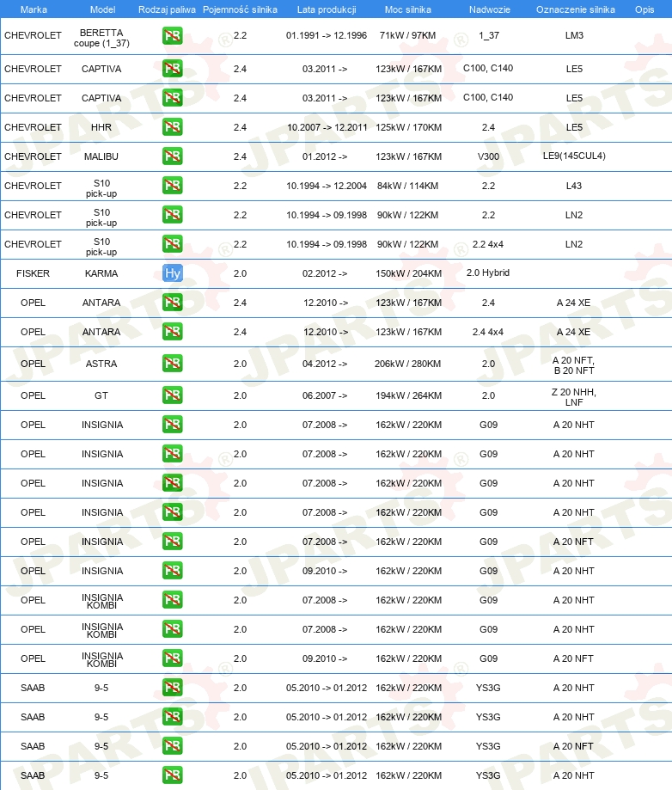Screen dimensions: 672x790
Task: Select the MALIBU model cell
Action: 101,156
